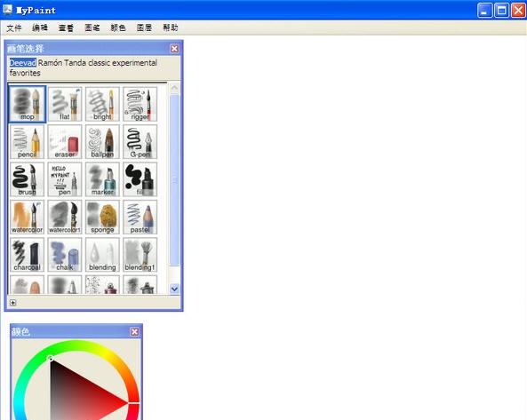Select the watercolor1 brush
Image resolution: width=527 pixels, height=420 pixels.
tap(65, 217)
